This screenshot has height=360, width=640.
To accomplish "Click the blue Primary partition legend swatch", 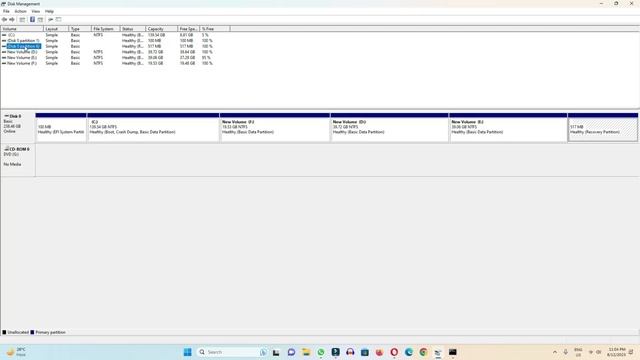I will 32,332.
